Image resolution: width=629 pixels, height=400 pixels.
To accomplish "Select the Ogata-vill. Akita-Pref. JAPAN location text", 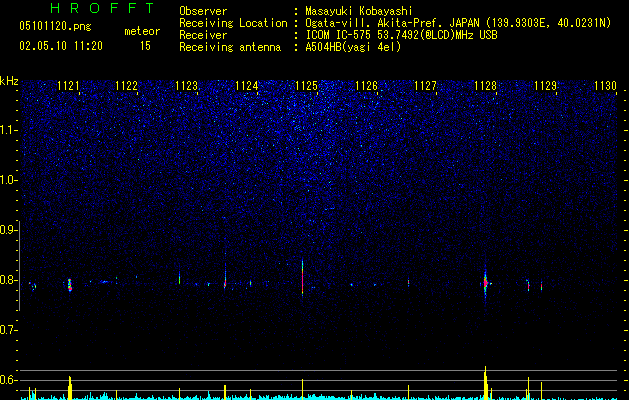I will [x=458, y=23].
